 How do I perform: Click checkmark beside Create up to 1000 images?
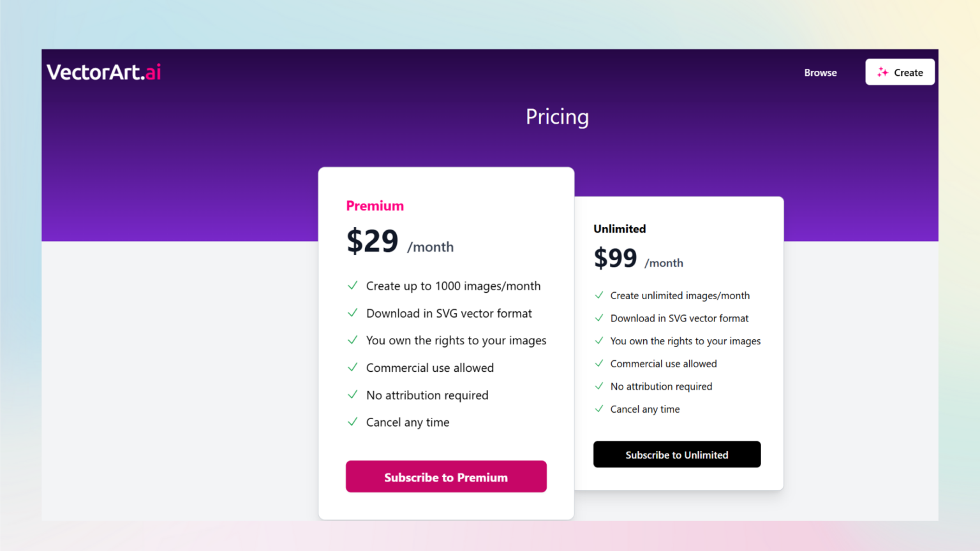[x=352, y=286]
